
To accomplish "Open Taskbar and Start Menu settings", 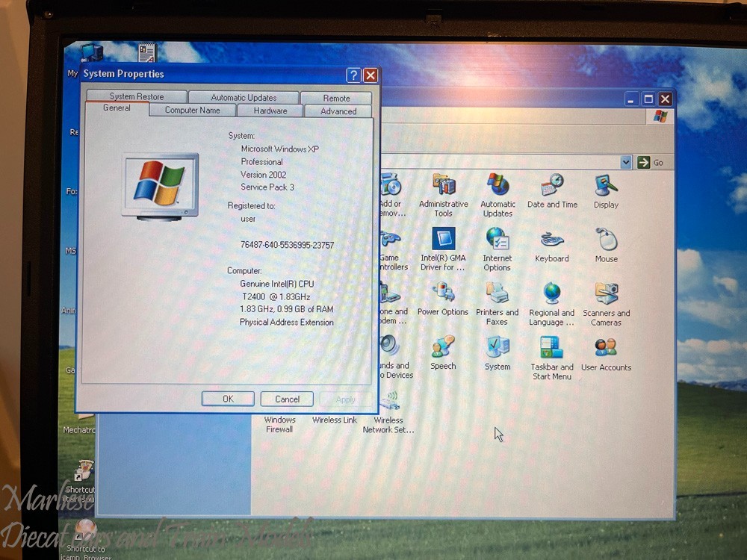I will 552,358.
